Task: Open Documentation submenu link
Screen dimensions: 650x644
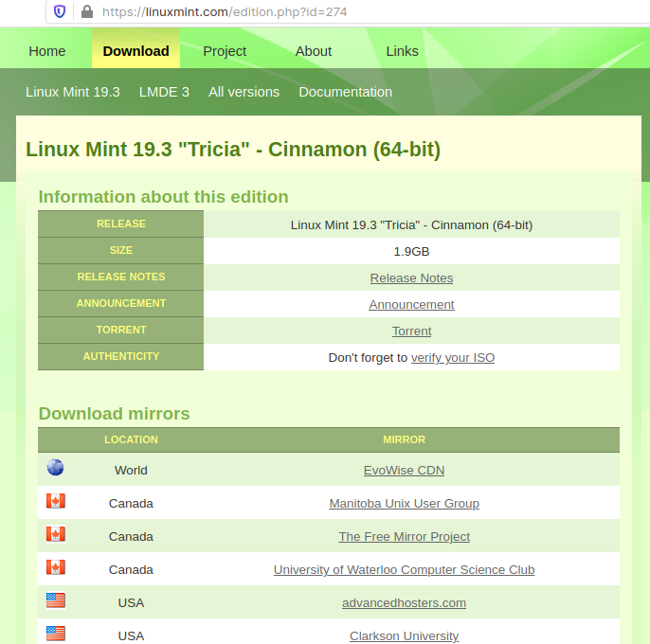Action: coord(345,92)
